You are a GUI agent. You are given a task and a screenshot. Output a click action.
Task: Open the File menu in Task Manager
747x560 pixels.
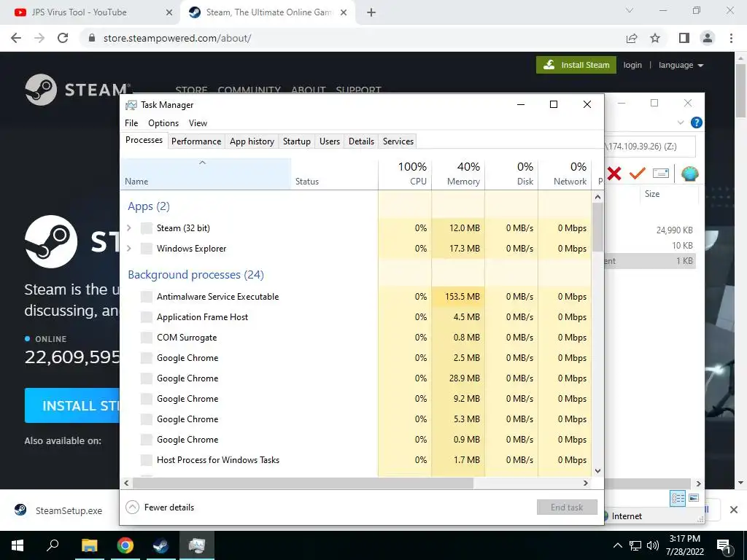tap(131, 122)
